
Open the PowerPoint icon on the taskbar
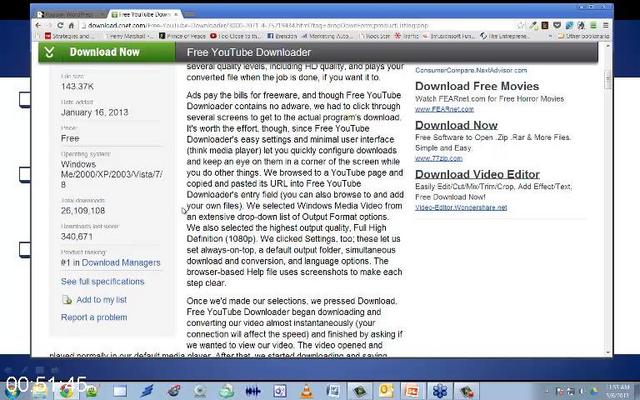point(412,391)
